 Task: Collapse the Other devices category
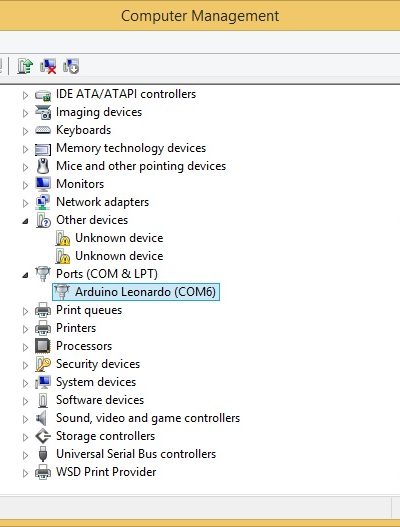25,221
